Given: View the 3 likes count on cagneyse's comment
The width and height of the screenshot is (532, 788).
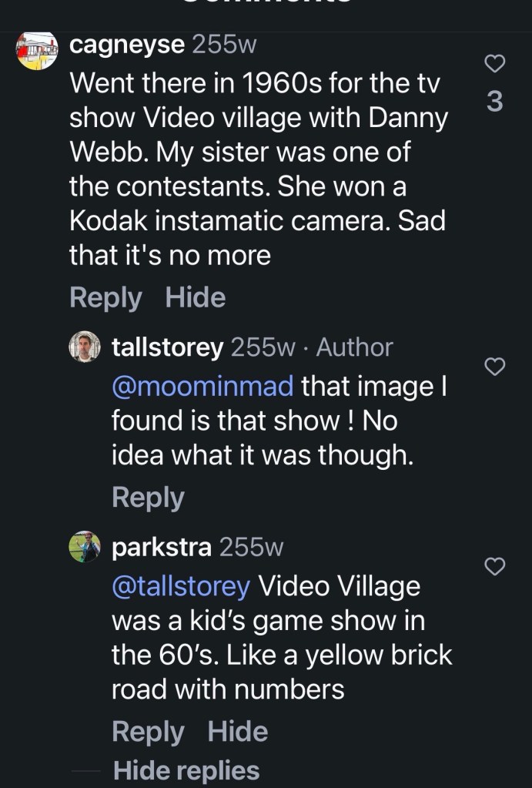Looking at the screenshot, I should tap(497, 101).
